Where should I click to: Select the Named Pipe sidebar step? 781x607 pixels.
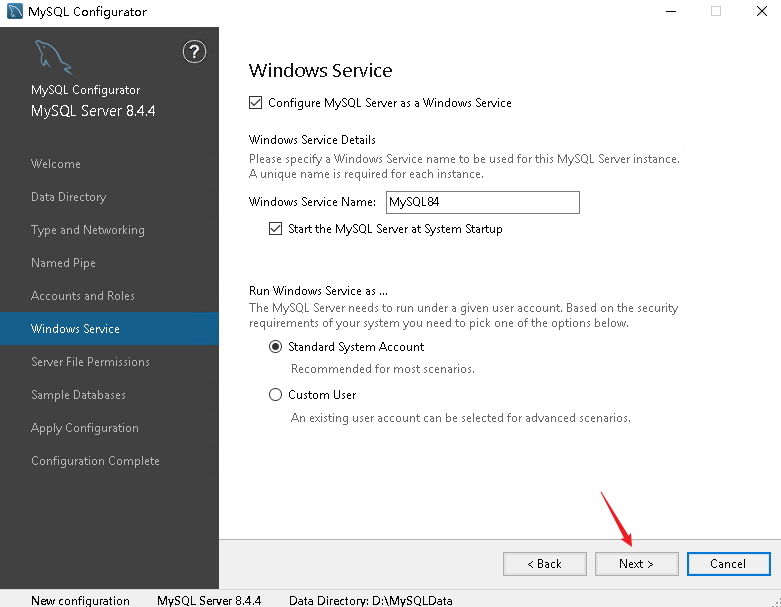[63, 263]
